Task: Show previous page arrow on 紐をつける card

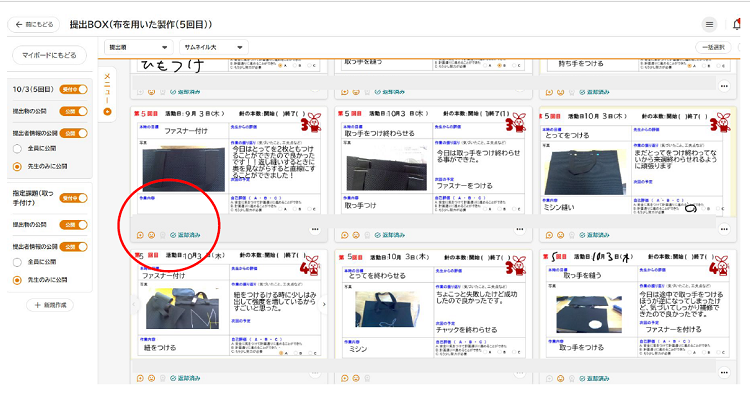Action: click(134, 304)
